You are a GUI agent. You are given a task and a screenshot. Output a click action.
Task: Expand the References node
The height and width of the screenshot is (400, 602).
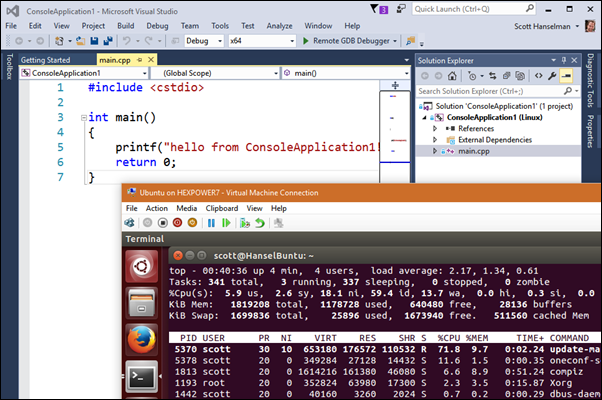coord(435,129)
